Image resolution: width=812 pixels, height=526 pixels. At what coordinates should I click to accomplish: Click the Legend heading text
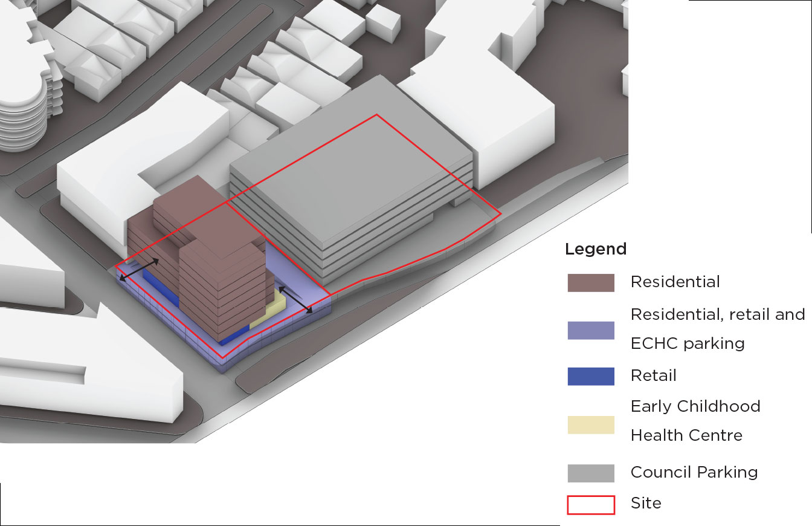pos(595,249)
